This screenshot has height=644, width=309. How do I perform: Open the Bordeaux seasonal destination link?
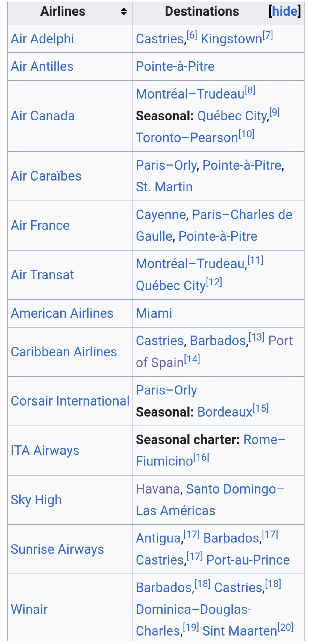click(225, 412)
